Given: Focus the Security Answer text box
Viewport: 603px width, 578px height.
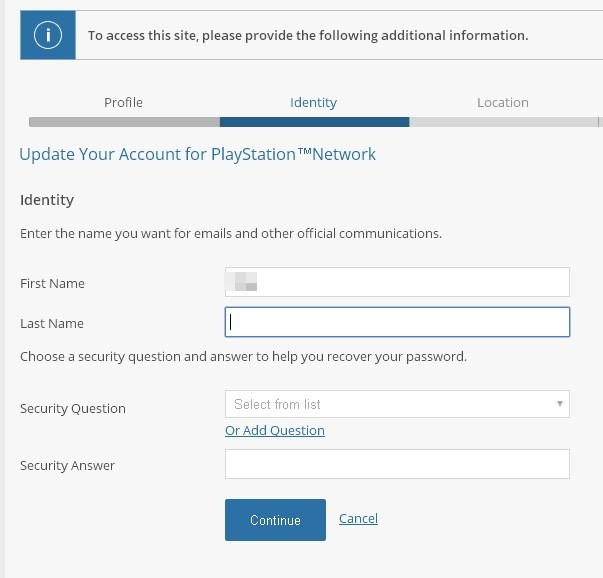Looking at the screenshot, I should click(397, 464).
